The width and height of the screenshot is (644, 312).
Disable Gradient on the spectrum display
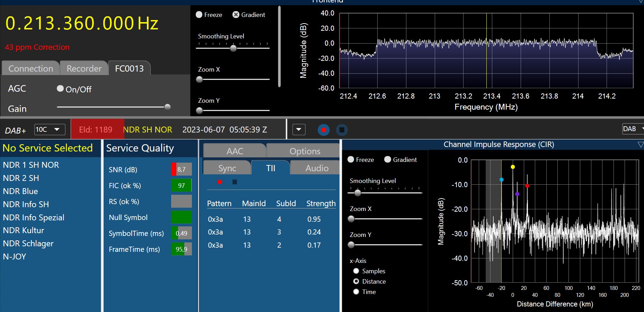[x=236, y=15]
